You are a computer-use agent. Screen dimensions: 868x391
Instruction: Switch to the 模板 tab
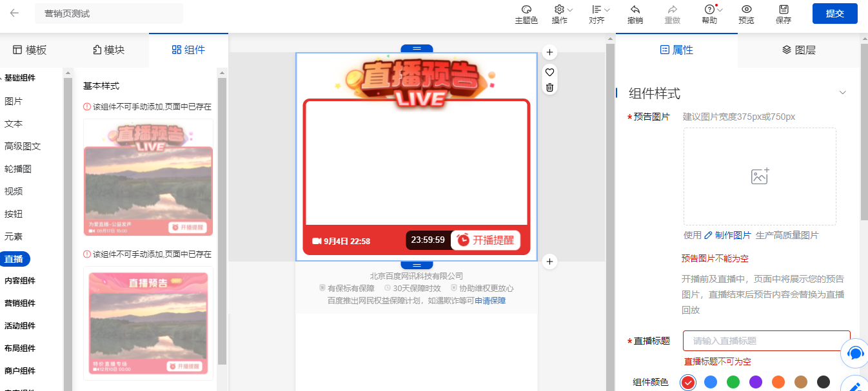click(30, 50)
